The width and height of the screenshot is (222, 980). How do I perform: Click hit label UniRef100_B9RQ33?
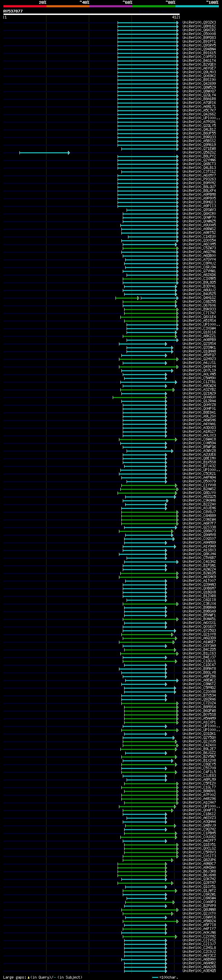coord(199,137)
